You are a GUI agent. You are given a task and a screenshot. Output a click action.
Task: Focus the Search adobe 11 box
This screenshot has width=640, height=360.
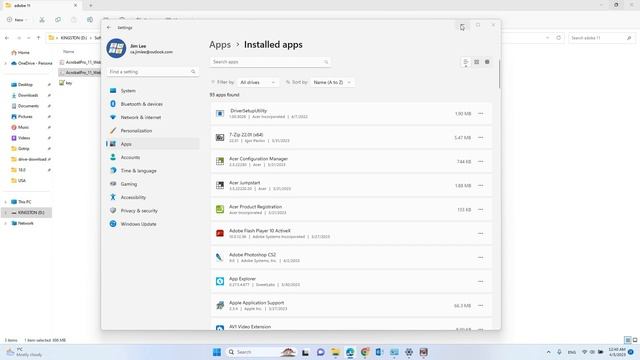click(601, 38)
